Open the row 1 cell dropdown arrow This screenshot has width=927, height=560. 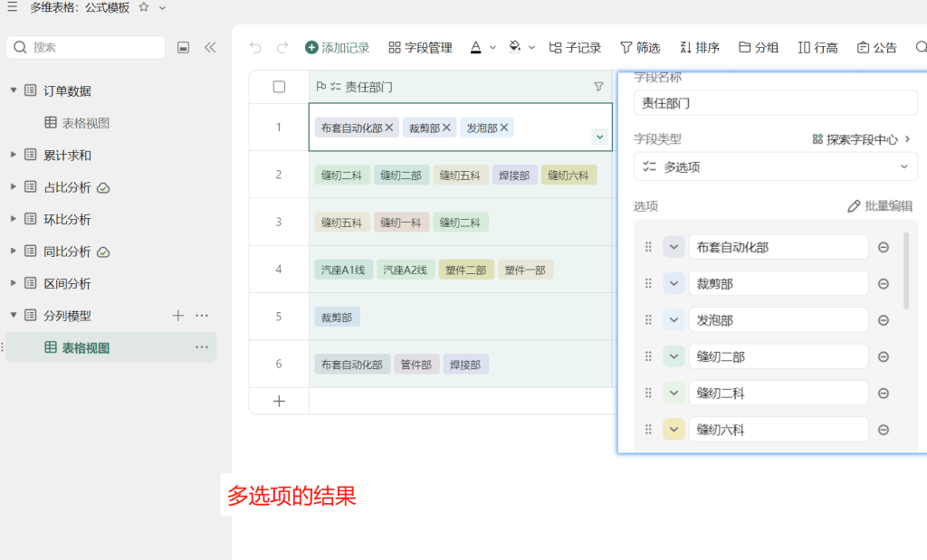coord(599,137)
